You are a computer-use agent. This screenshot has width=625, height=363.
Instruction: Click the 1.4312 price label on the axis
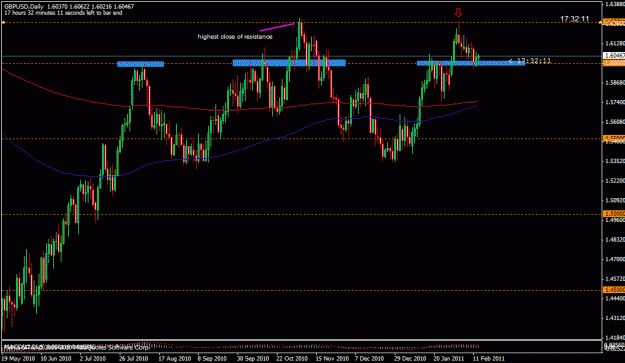614,318
